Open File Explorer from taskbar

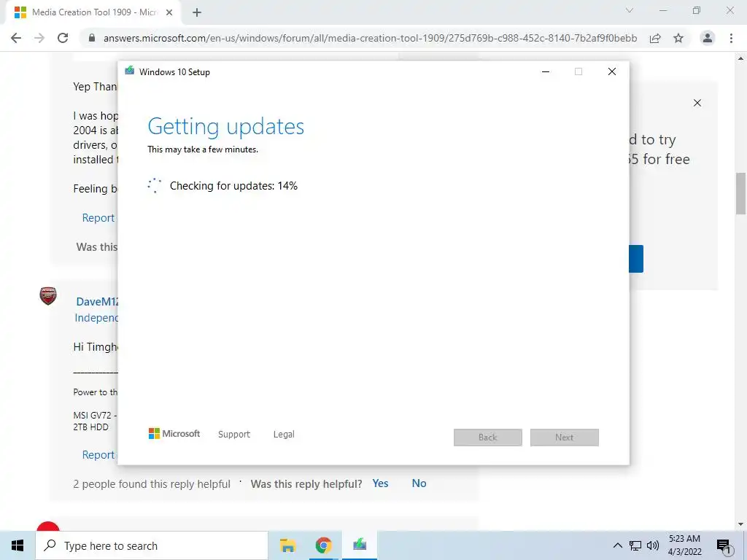coord(287,545)
